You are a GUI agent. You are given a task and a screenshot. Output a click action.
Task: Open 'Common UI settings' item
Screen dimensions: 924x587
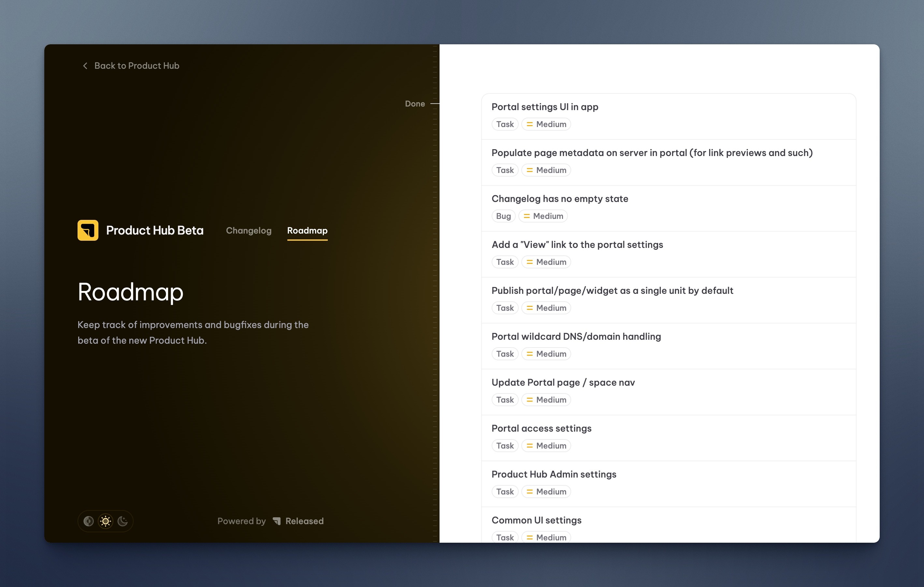click(x=669, y=525)
